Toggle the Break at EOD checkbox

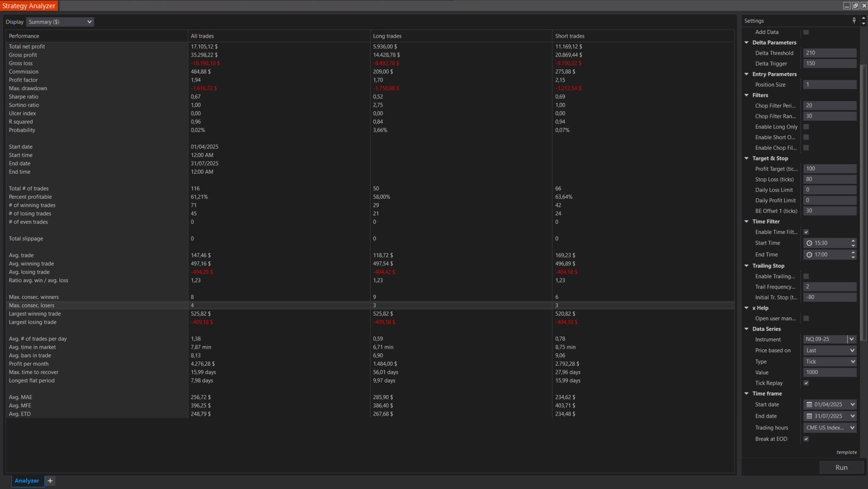point(806,439)
